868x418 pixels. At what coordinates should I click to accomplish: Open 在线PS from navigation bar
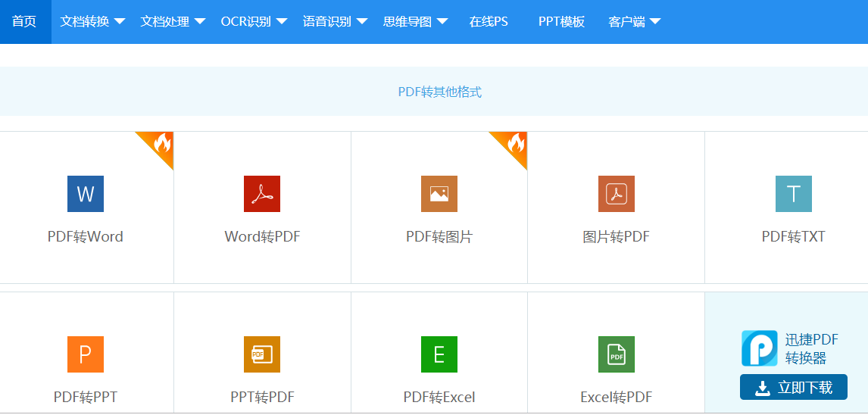tap(489, 22)
